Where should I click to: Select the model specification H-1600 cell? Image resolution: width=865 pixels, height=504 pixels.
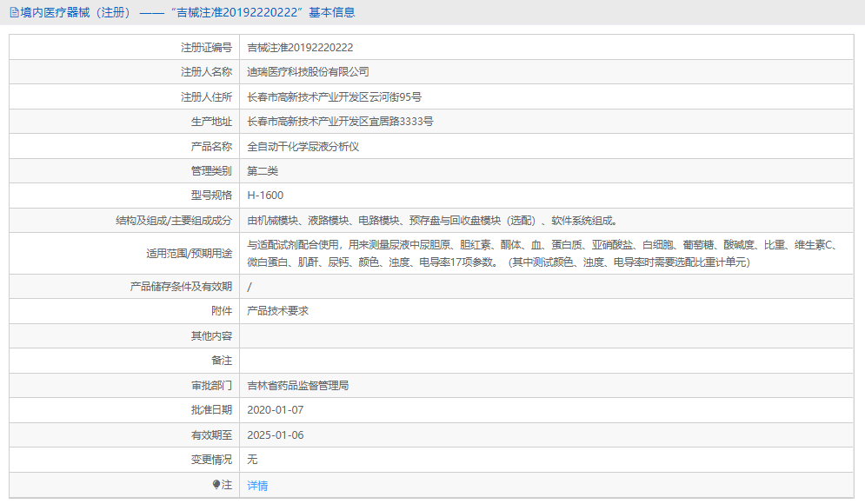pyautogui.click(x=269, y=195)
